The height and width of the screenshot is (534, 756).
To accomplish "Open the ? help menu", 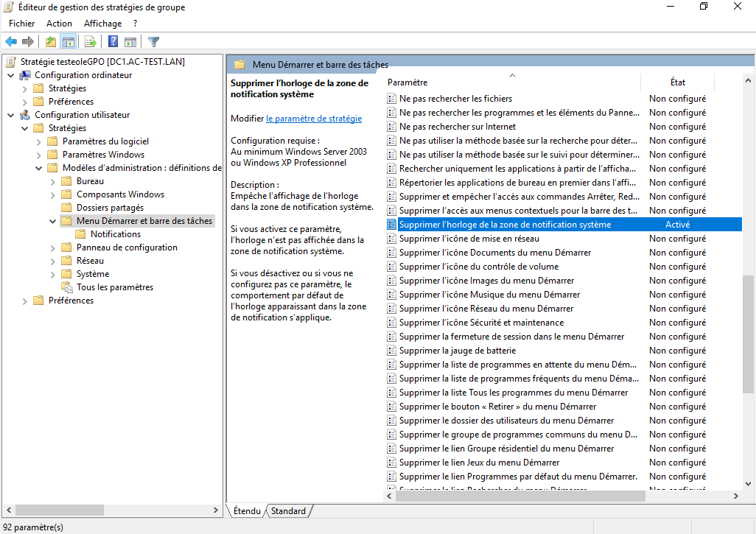I will 135,23.
